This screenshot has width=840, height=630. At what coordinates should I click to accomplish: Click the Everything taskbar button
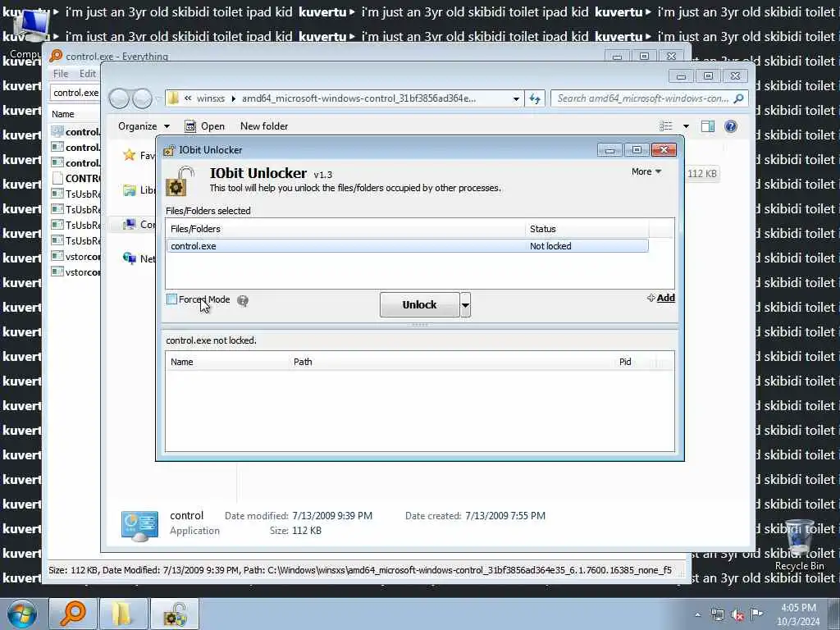(72, 614)
